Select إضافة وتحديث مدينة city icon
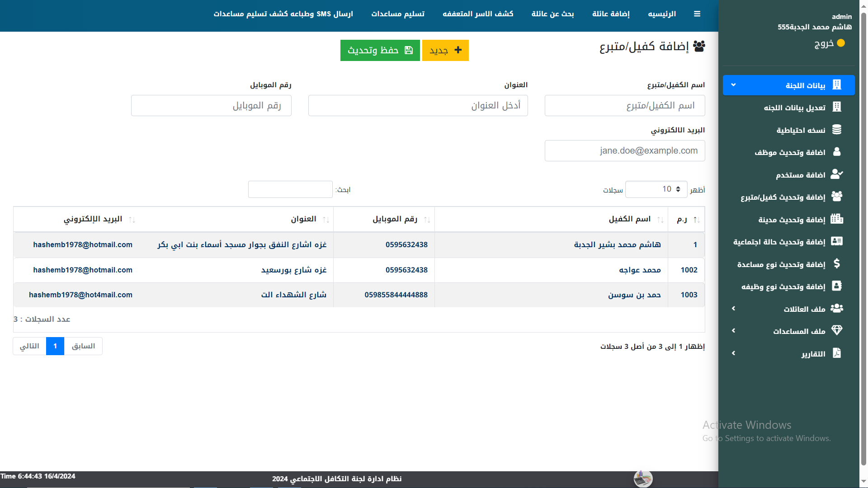The width and height of the screenshot is (868, 488). (837, 219)
